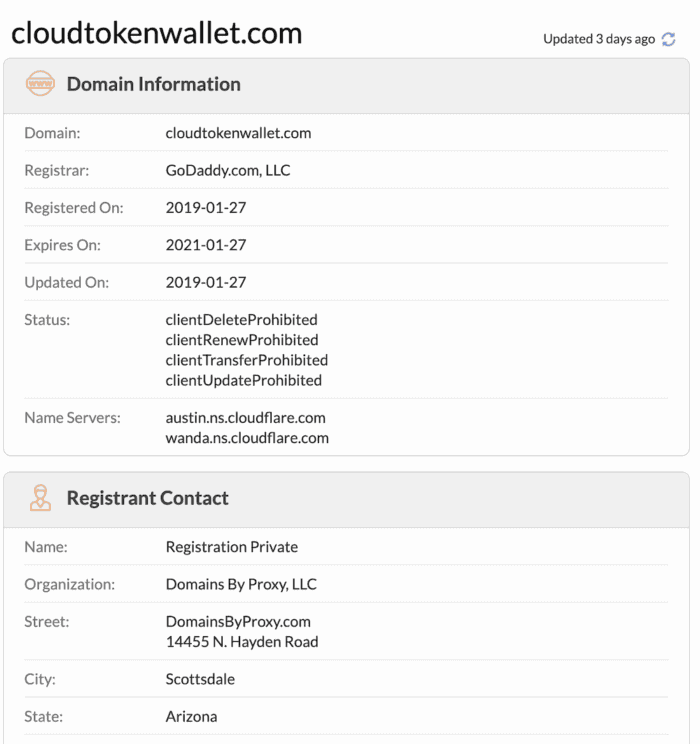Select organization 'Domains By Proxy, LLC'
Viewport: 700px width, 744px height.
(241, 584)
